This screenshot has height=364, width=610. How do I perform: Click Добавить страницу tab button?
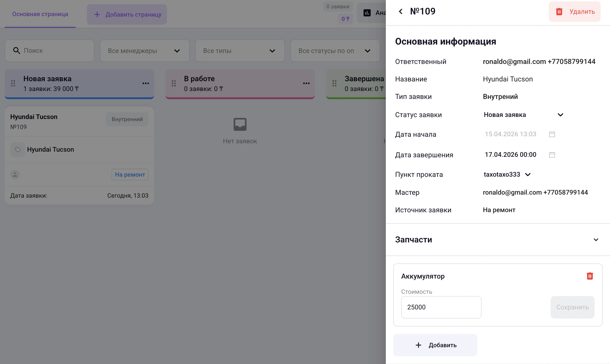pyautogui.click(x=127, y=14)
